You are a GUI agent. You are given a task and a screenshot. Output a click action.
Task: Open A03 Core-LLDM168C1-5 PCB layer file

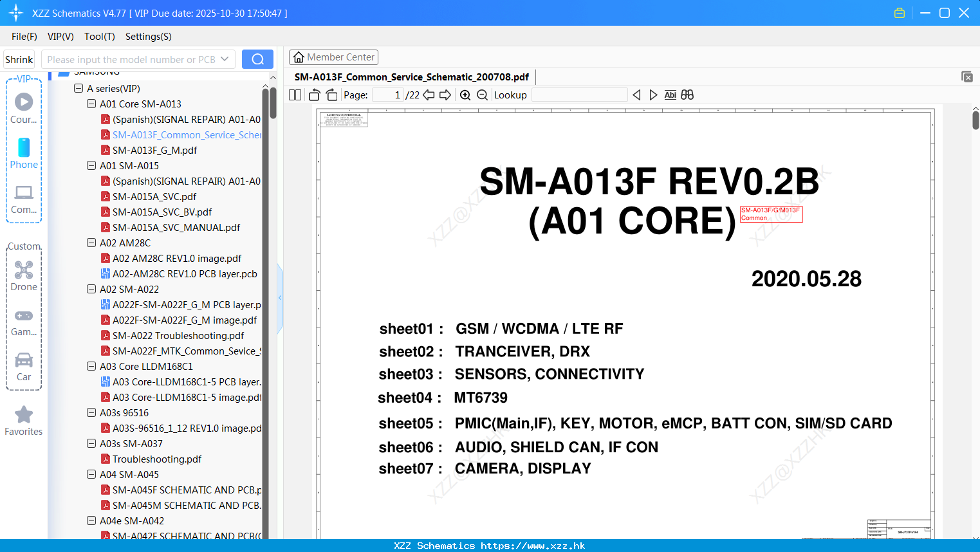(x=181, y=382)
